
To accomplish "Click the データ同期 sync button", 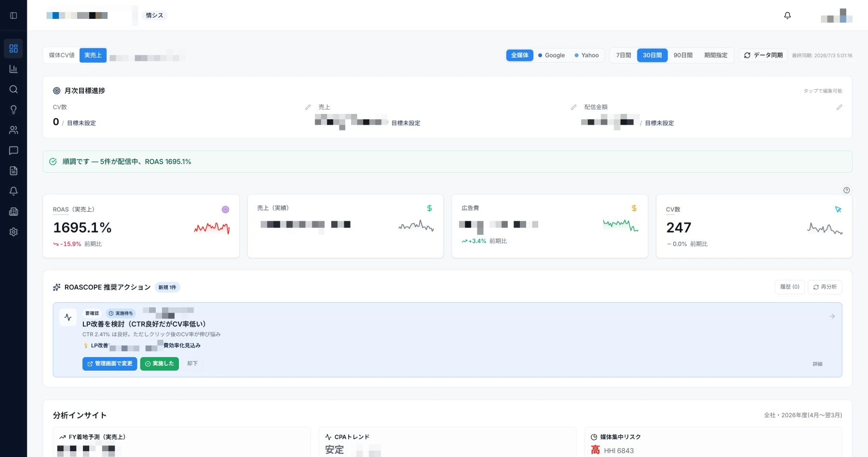I will pyautogui.click(x=763, y=55).
